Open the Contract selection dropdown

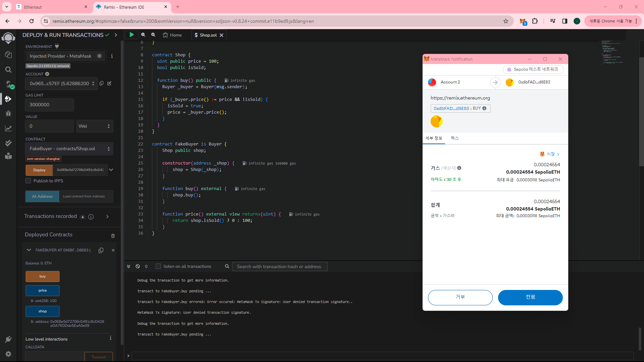click(69, 148)
